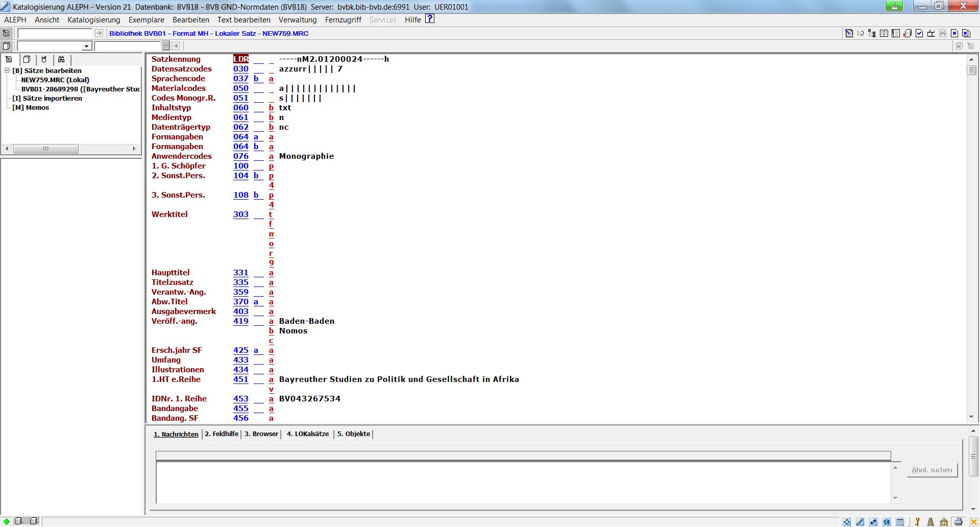Collapse the Sätze bearbeiten tree node
The width and height of the screenshot is (980, 527).
(7, 70)
